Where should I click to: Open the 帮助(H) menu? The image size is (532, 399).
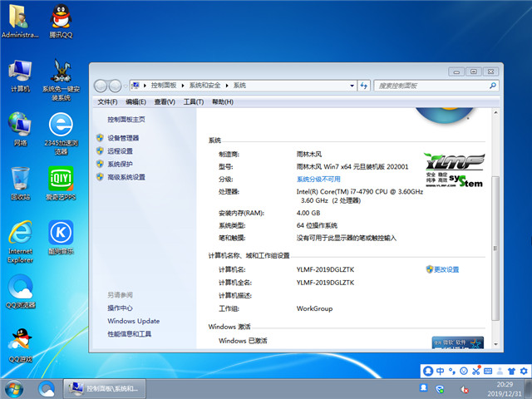click(223, 102)
